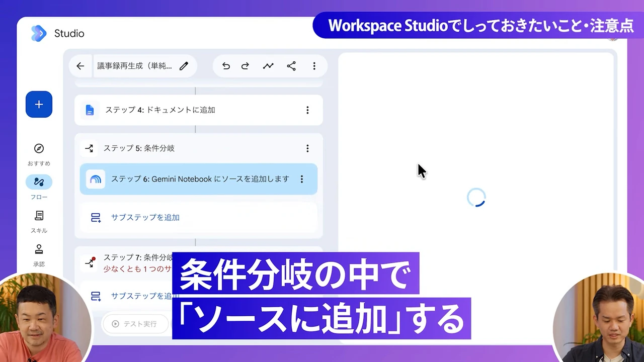Screen dimensions: 644x362
Task: Create new item with the plus button
Action: pyautogui.click(x=39, y=105)
